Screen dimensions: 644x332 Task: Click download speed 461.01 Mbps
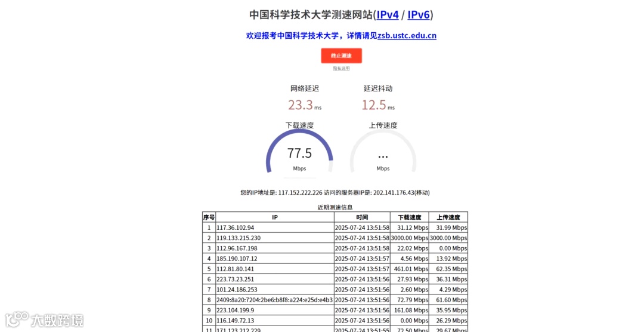411,269
